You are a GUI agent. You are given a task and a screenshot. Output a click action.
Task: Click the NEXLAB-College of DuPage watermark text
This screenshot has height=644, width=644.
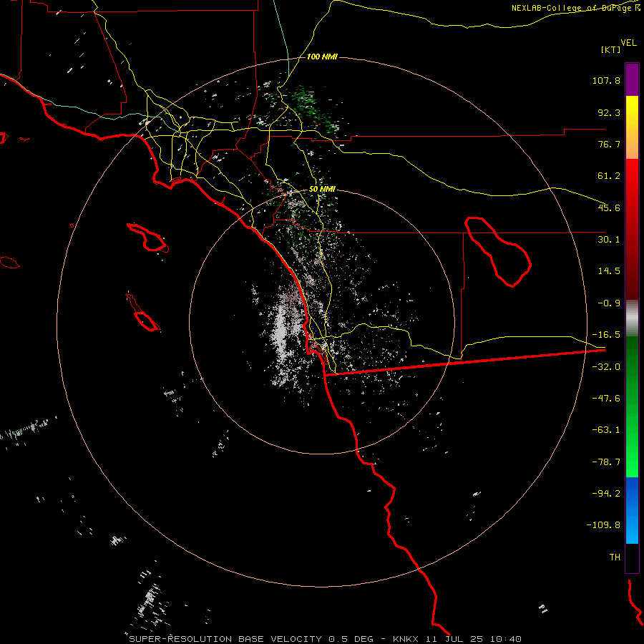pos(575,8)
